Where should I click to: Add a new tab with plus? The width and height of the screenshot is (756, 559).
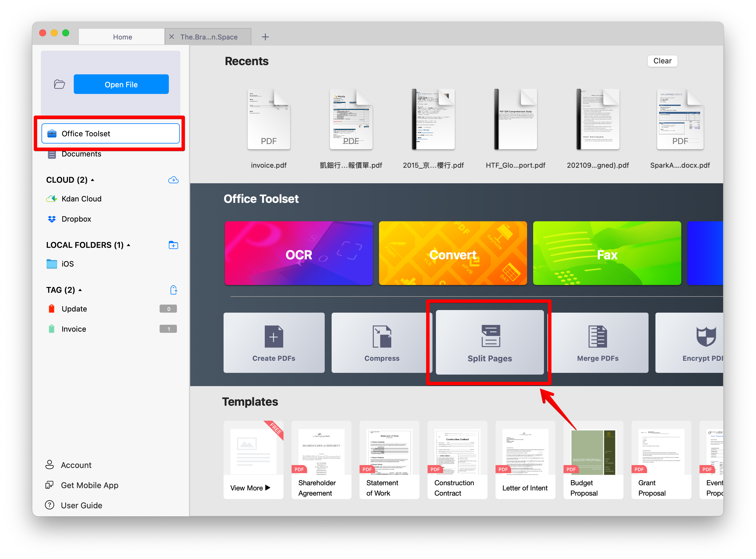[265, 37]
